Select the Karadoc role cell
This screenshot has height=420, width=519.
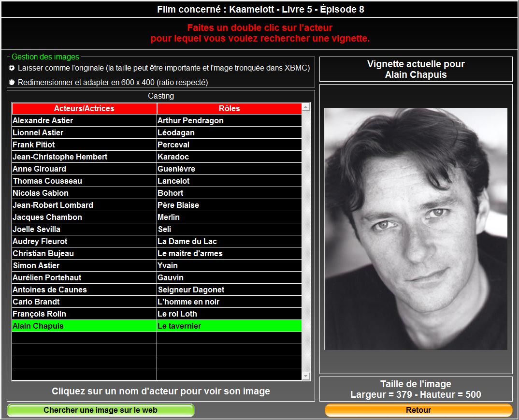click(230, 157)
